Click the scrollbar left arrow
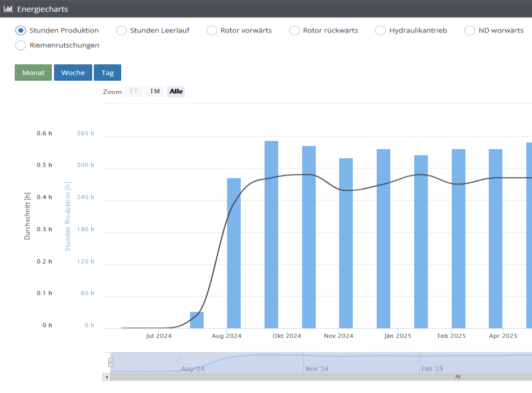The width and height of the screenshot is (532, 393). coord(106,376)
